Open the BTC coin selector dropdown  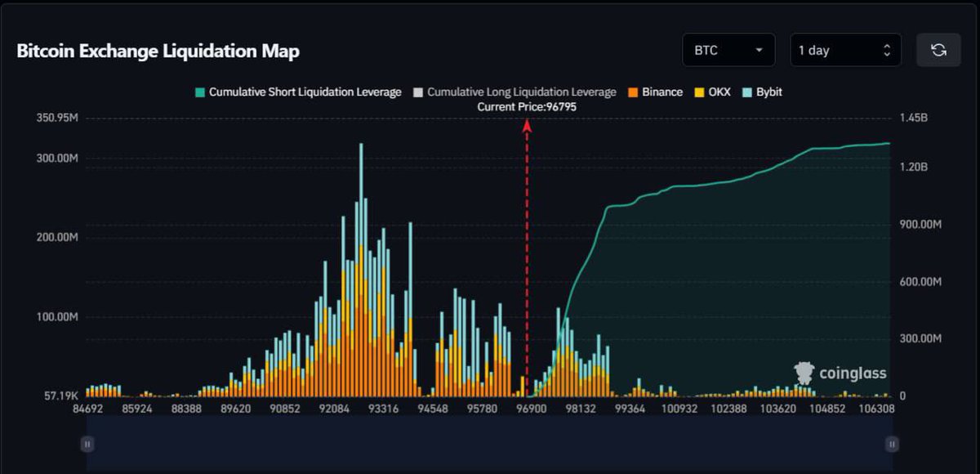coord(728,50)
